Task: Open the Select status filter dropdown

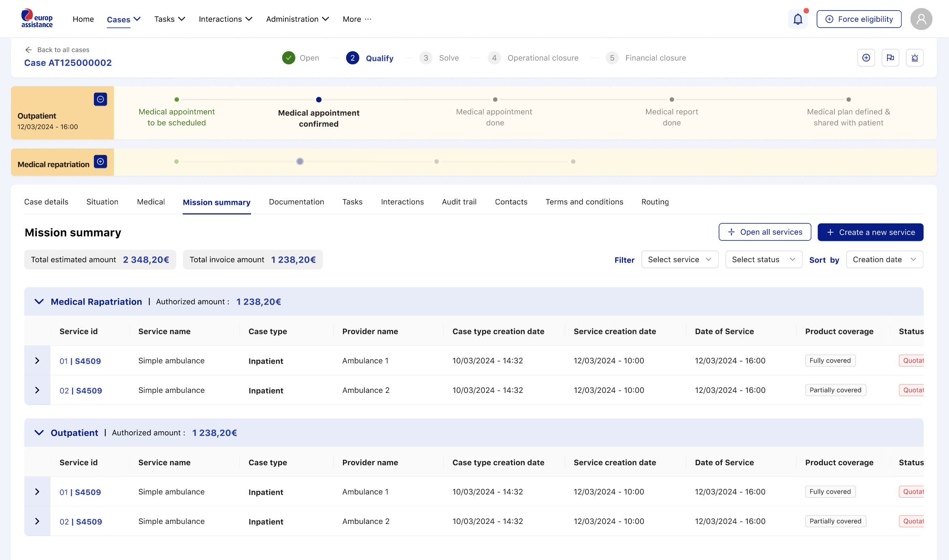Action: 764,259
